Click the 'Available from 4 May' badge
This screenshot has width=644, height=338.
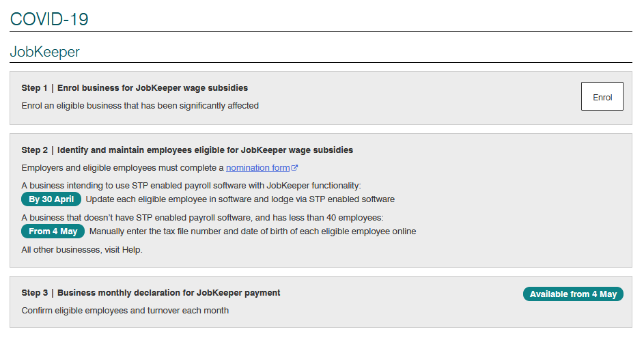[x=573, y=294]
